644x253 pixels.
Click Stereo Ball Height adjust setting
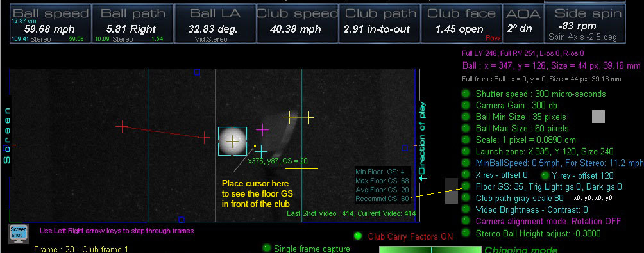pyautogui.click(x=538, y=233)
